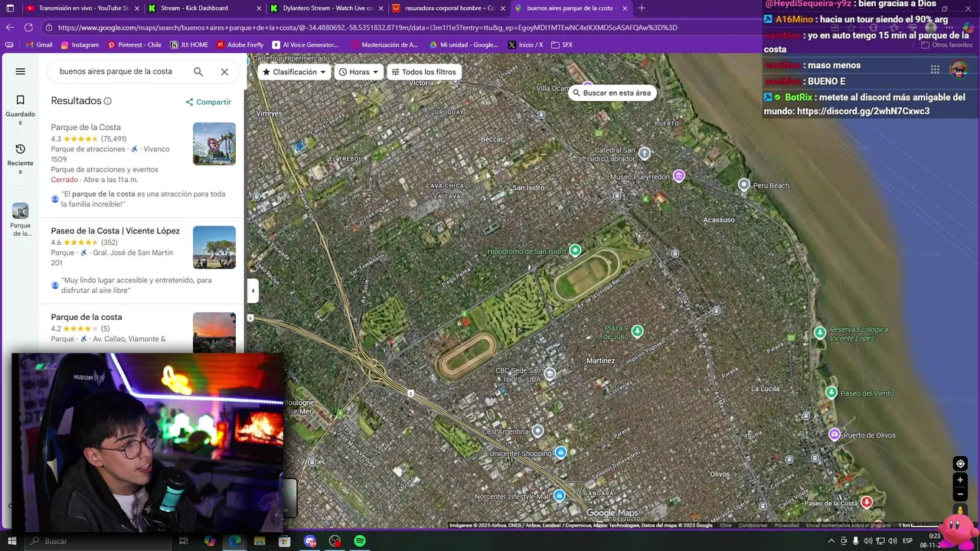Image resolution: width=980 pixels, height=551 pixels.
Task: Collapse the side results panel arrow
Action: point(253,290)
